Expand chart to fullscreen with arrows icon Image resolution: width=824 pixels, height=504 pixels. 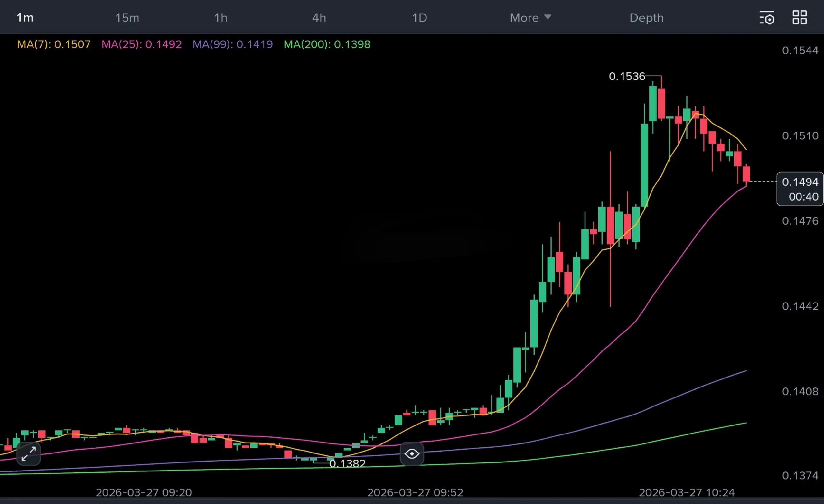coord(29,453)
